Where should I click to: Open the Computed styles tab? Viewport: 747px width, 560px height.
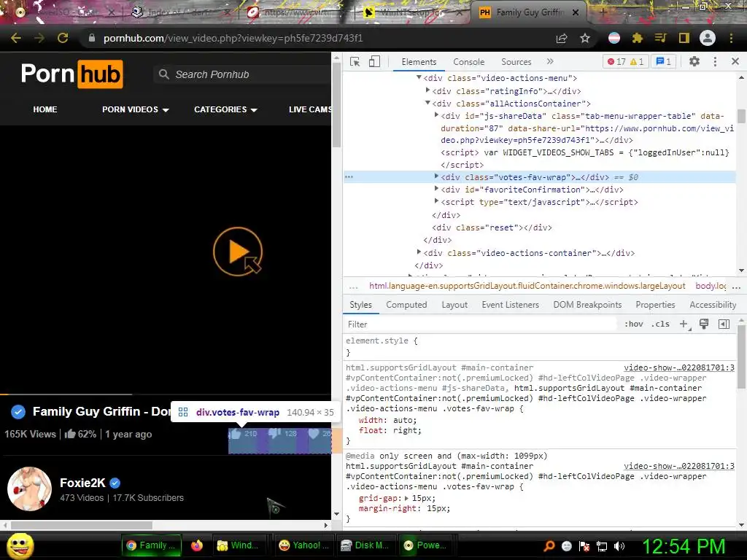(x=406, y=305)
